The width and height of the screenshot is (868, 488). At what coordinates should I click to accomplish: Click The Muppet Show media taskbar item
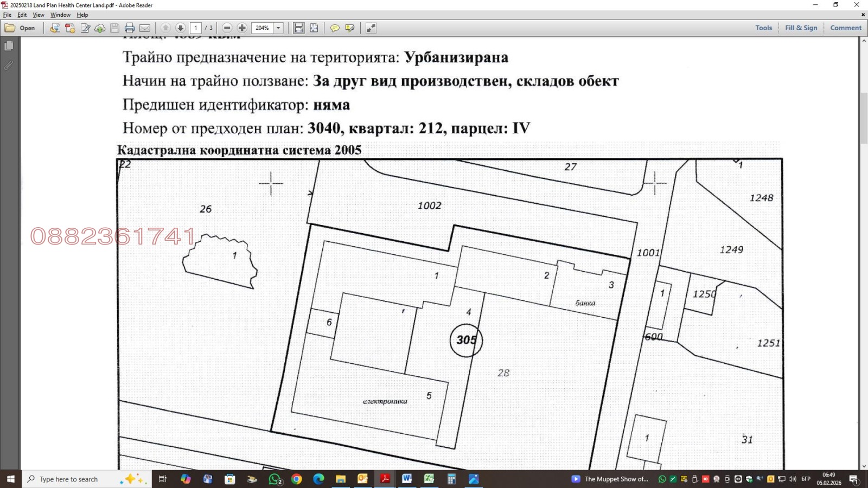click(610, 479)
